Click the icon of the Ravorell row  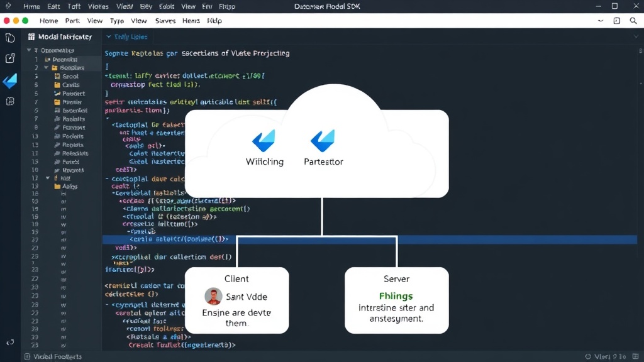point(57,170)
